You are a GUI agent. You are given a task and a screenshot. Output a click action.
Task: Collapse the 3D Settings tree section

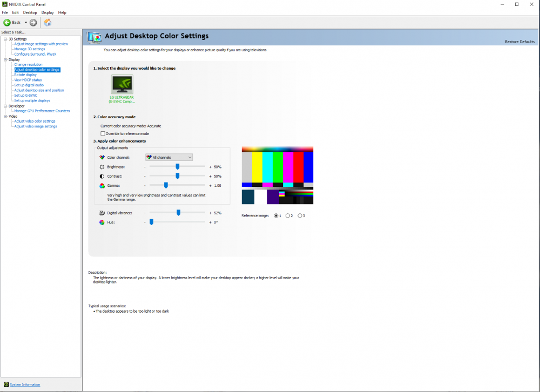pos(4,39)
